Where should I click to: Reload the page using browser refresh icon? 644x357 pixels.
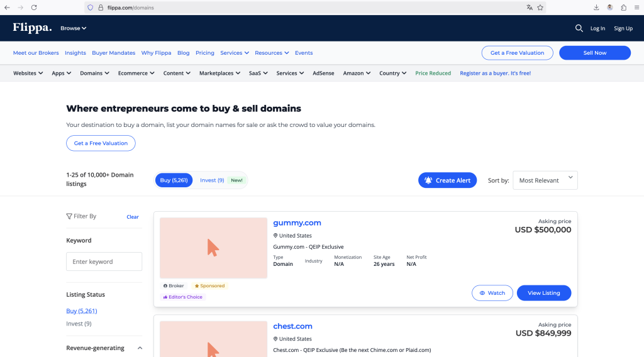(34, 8)
